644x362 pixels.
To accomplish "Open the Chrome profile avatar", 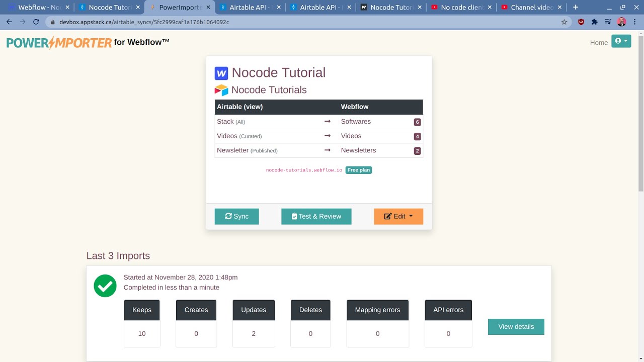I will pyautogui.click(x=621, y=22).
